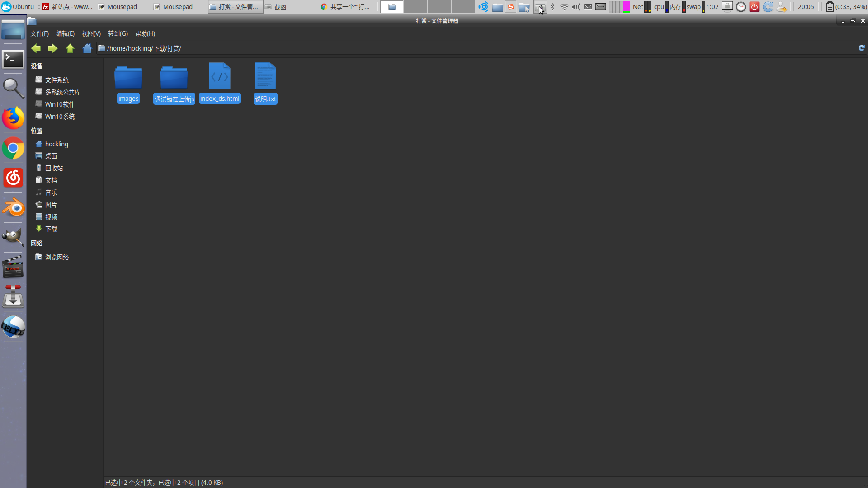868x488 pixels.
Task: Launch the blue film-reel globe app in dock
Action: pyautogui.click(x=13, y=327)
